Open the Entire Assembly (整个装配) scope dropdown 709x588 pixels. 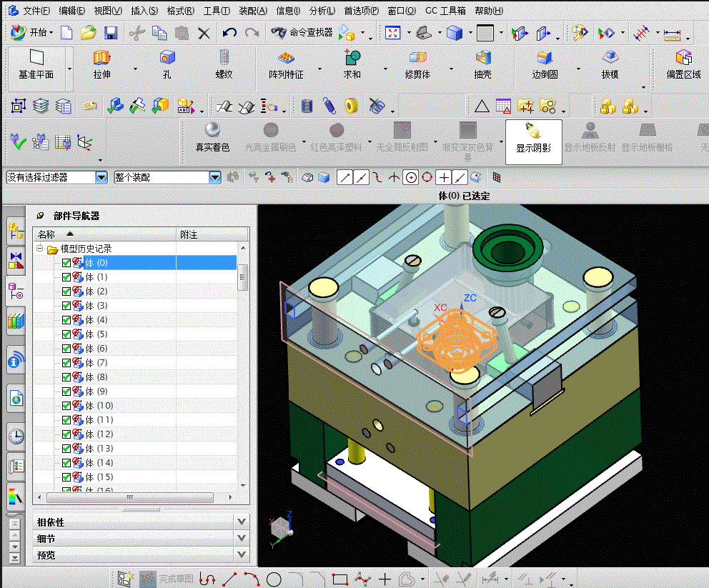215,178
